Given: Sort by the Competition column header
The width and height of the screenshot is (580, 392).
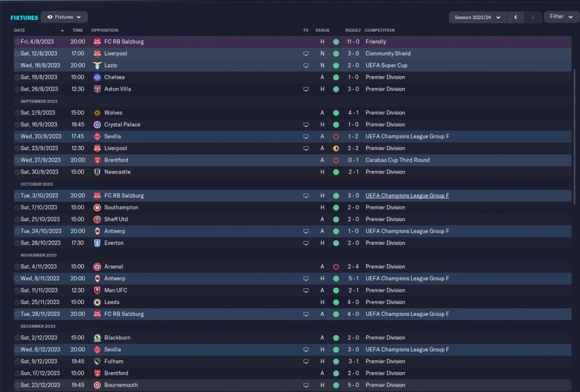Looking at the screenshot, I should coord(380,30).
